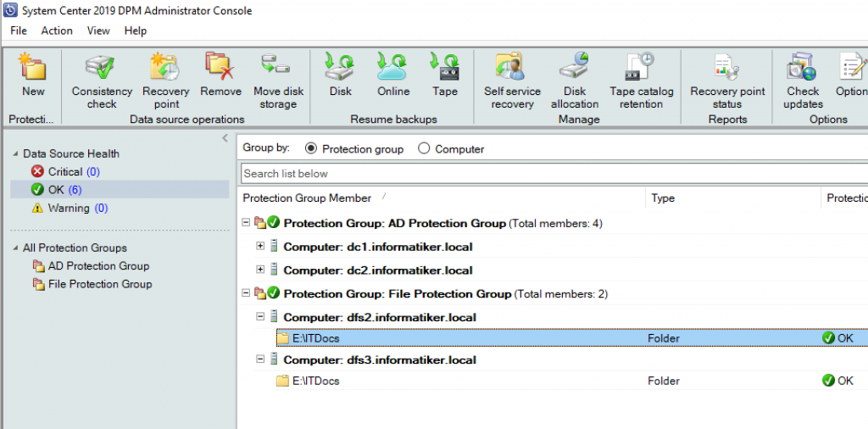Select Computer: dc2.informatiker.local row

[x=377, y=270]
